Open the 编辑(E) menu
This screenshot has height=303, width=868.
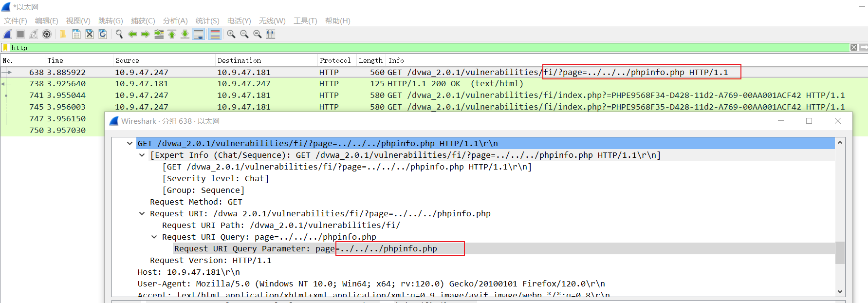[x=47, y=21]
